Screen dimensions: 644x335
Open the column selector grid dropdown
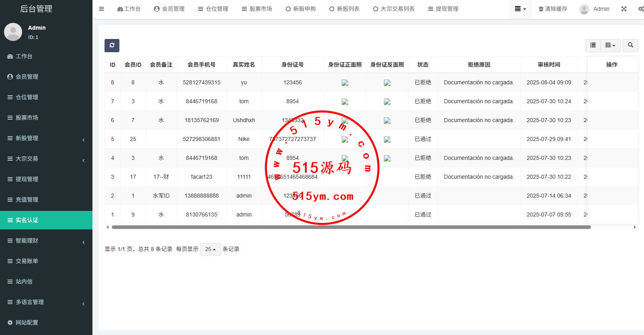tap(610, 45)
